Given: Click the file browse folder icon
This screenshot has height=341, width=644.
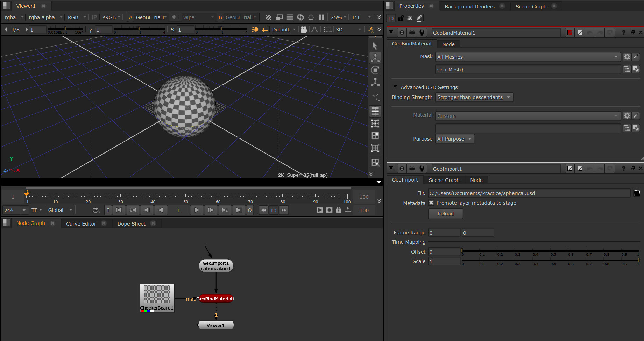Looking at the screenshot, I should click(x=637, y=193).
